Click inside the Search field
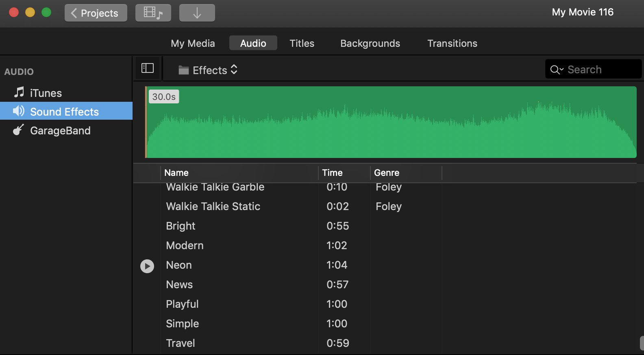Viewport: 644px width, 355px height. pyautogui.click(x=602, y=70)
